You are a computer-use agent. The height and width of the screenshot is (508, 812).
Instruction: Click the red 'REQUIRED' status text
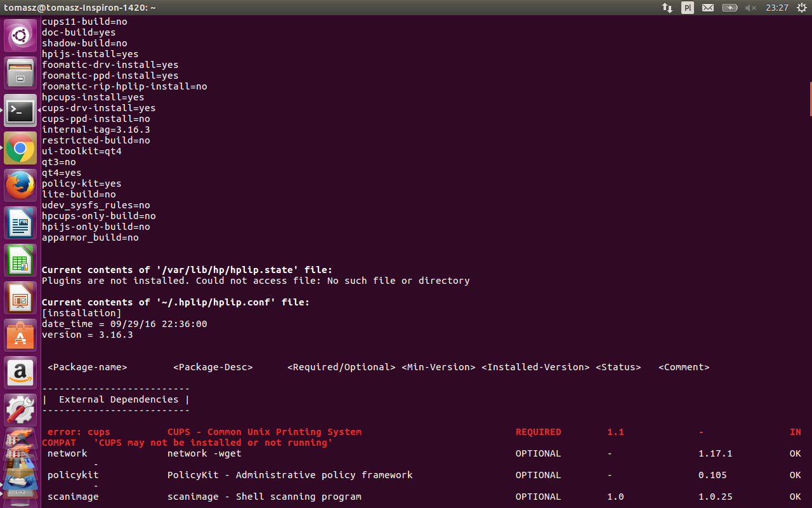pos(538,432)
